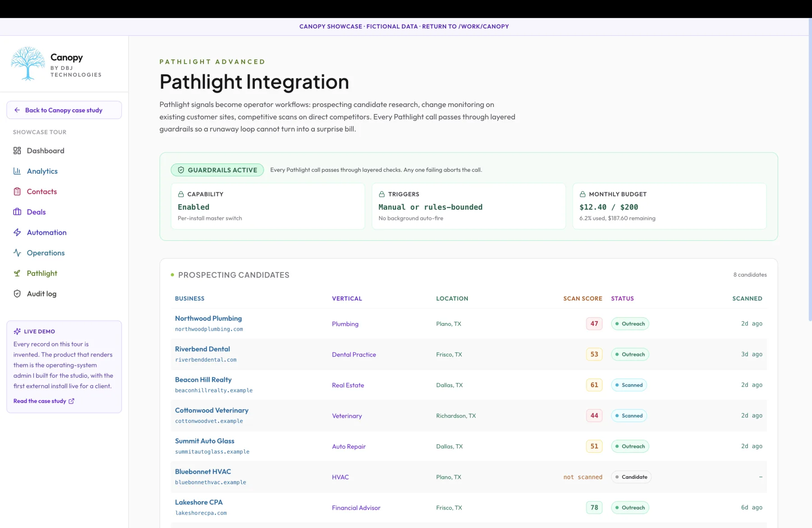Open the Operations page

[64, 253]
